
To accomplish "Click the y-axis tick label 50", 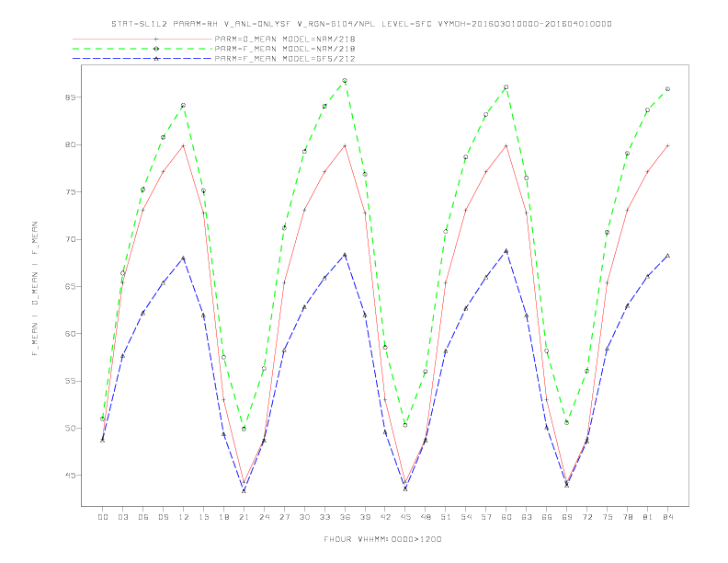I will click(71, 429).
